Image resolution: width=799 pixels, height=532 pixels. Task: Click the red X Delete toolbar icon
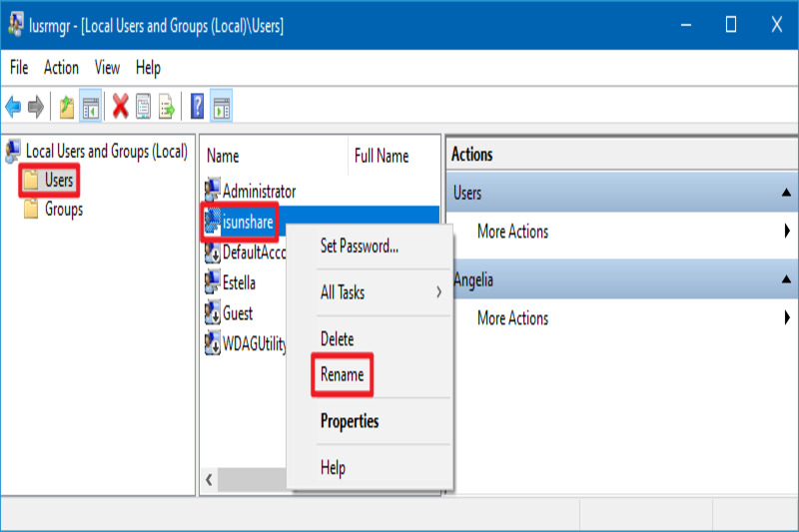point(120,106)
